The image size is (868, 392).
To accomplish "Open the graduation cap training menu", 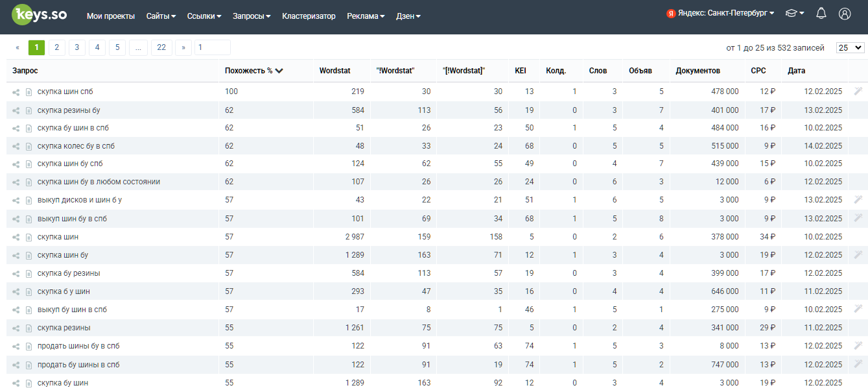I will [x=795, y=14].
